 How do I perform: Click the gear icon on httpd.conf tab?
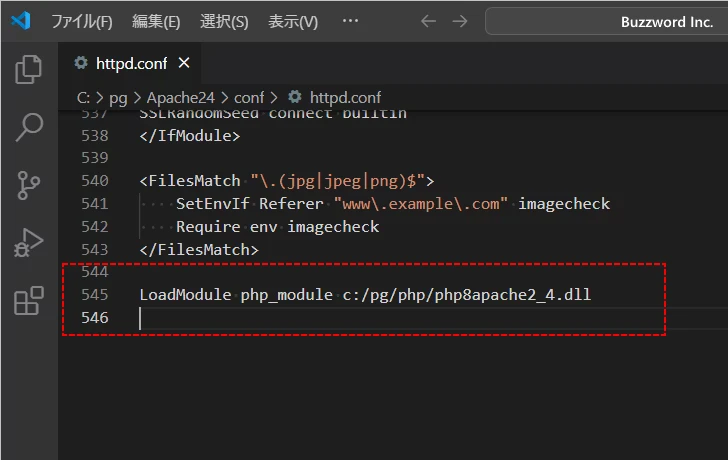click(81, 63)
